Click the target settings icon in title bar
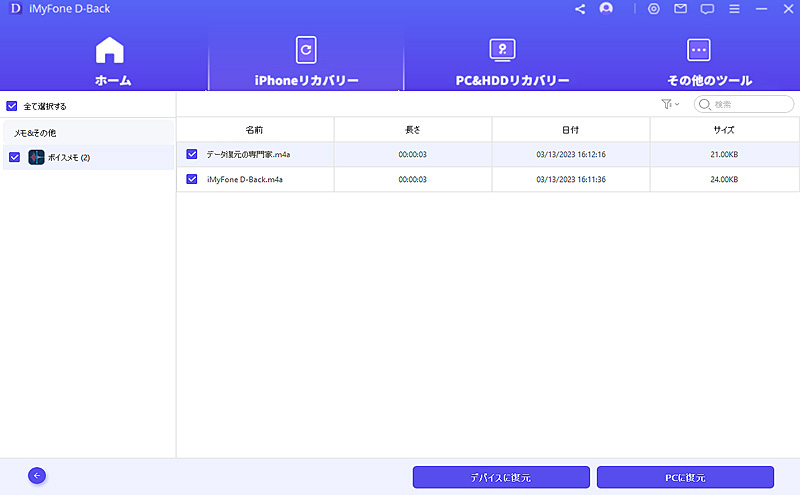 tap(654, 9)
